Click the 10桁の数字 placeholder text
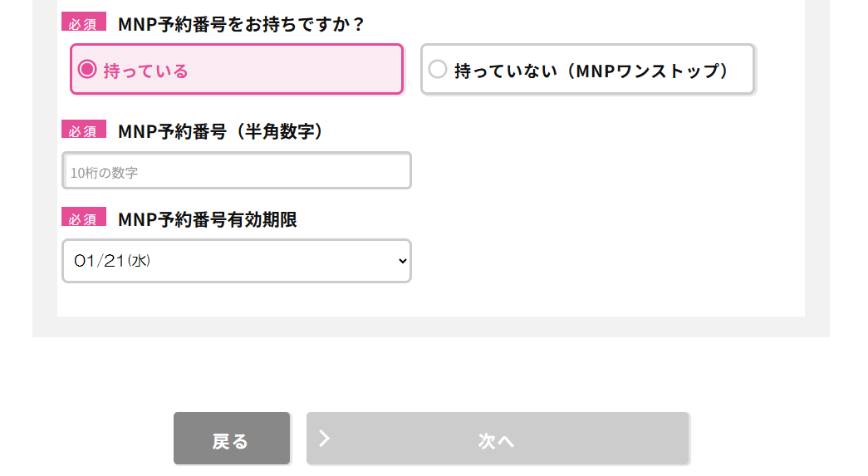The image size is (868, 476). (x=104, y=173)
